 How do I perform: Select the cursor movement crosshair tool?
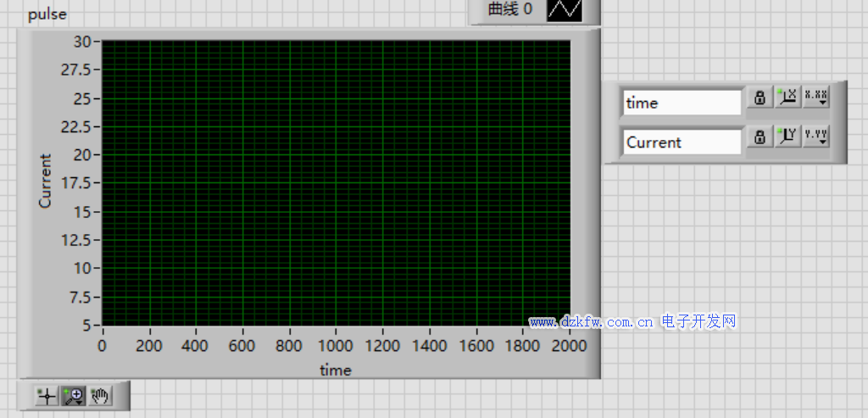46,396
